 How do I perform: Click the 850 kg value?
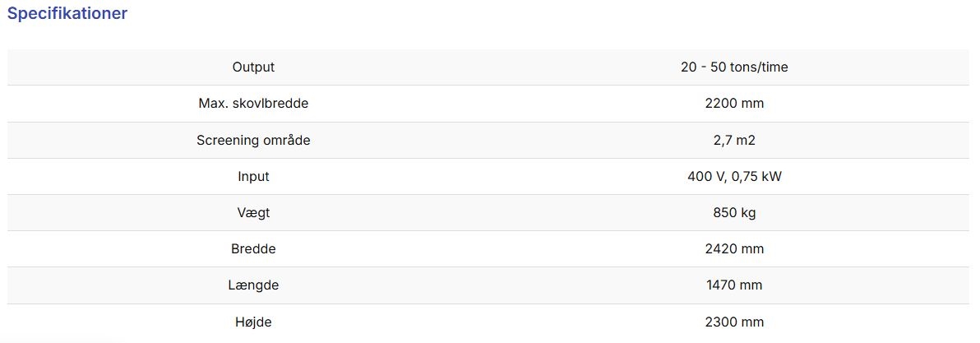(x=734, y=212)
